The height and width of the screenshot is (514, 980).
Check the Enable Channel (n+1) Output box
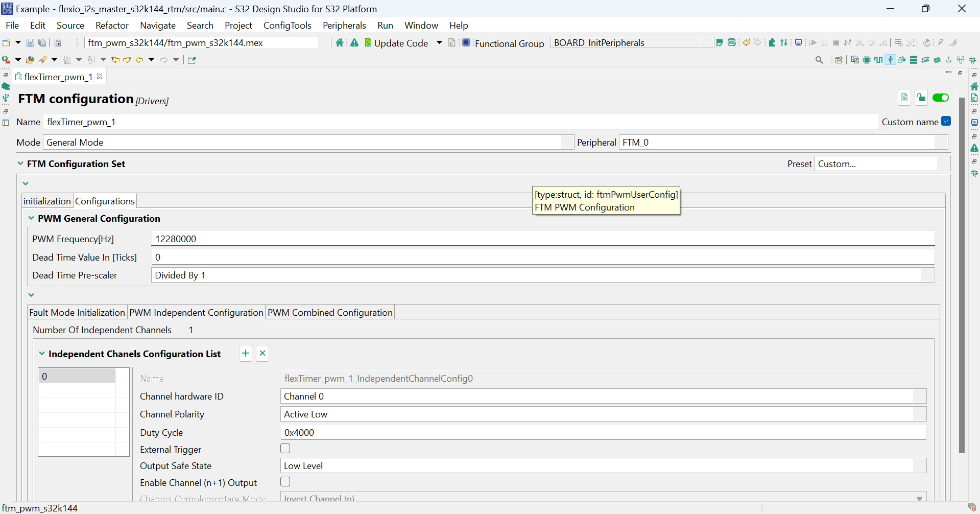point(285,482)
